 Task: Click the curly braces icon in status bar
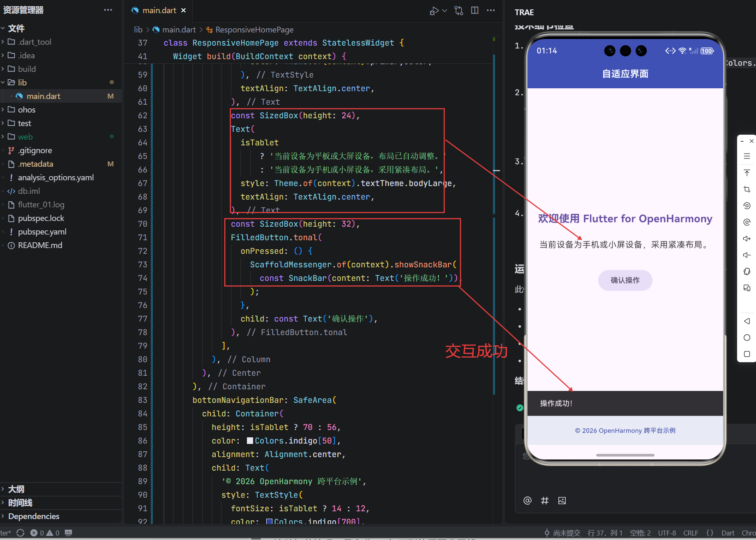point(710,533)
